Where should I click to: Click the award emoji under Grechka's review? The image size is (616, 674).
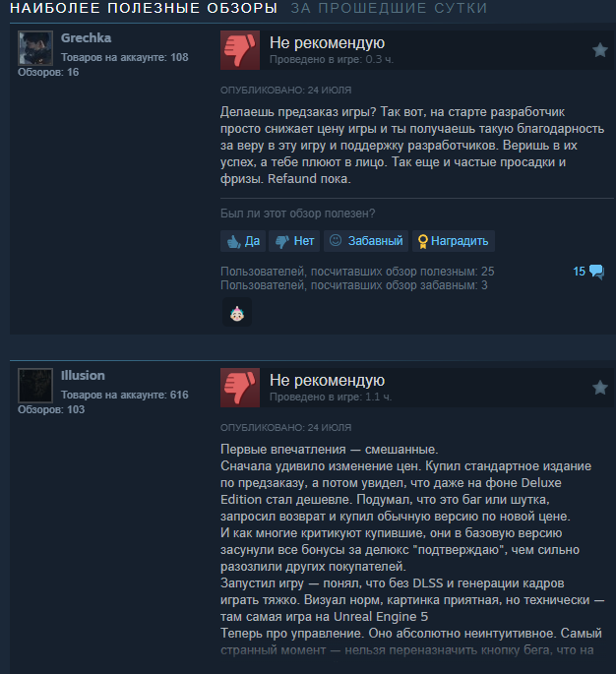coord(237,313)
